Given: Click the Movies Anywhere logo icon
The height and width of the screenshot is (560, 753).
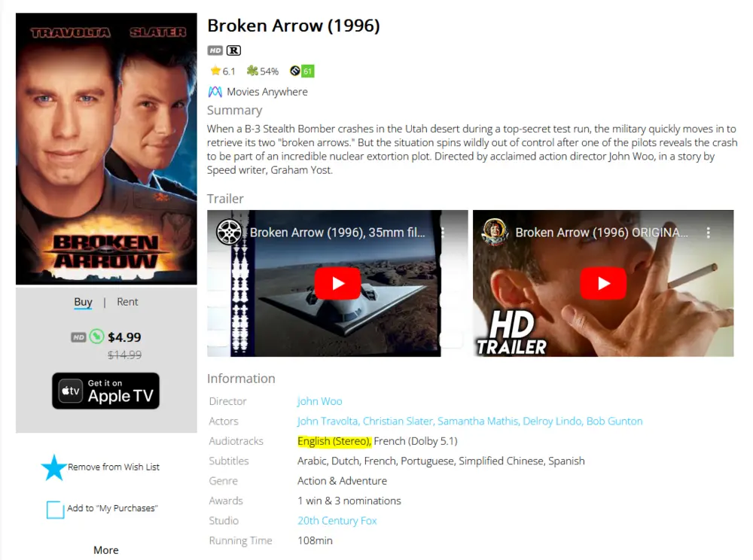Looking at the screenshot, I should pos(215,92).
